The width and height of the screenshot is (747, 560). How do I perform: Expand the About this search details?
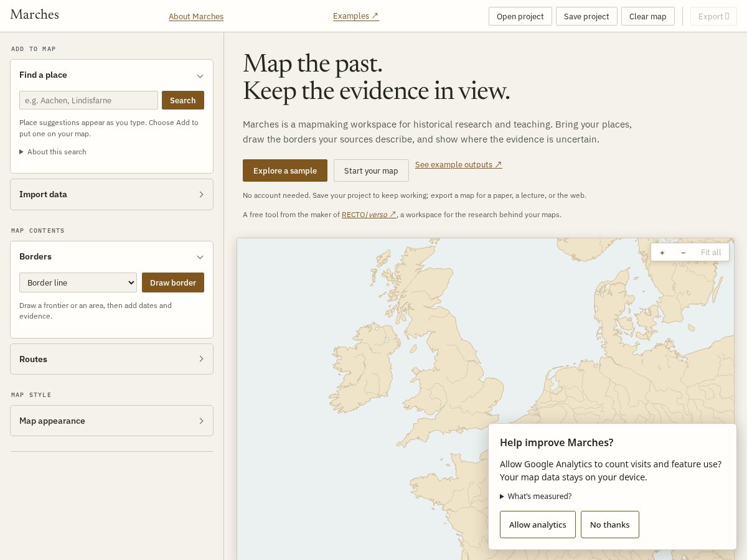point(53,152)
